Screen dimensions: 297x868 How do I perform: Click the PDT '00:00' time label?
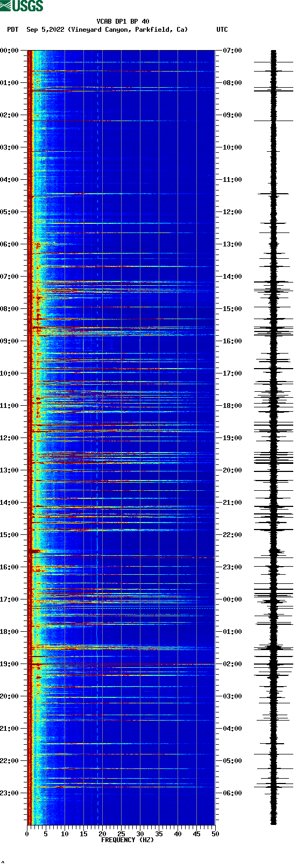click(9, 51)
